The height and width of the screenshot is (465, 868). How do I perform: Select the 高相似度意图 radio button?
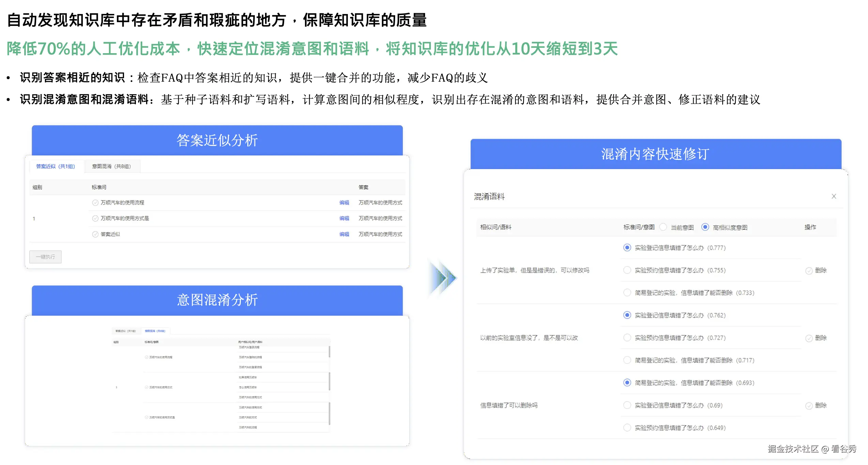click(x=705, y=227)
